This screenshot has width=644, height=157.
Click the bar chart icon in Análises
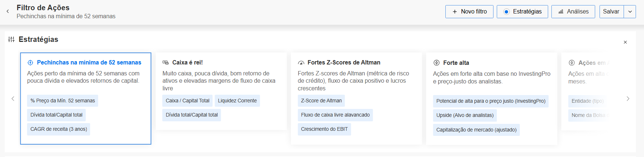point(561,12)
